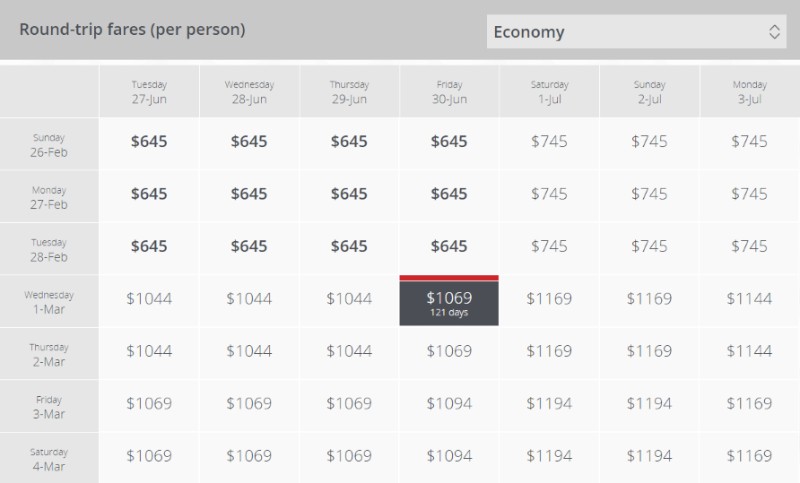800x483 pixels.
Task: Choose $1069 fare for 4-Mar and 28-Jun
Action: (249, 456)
